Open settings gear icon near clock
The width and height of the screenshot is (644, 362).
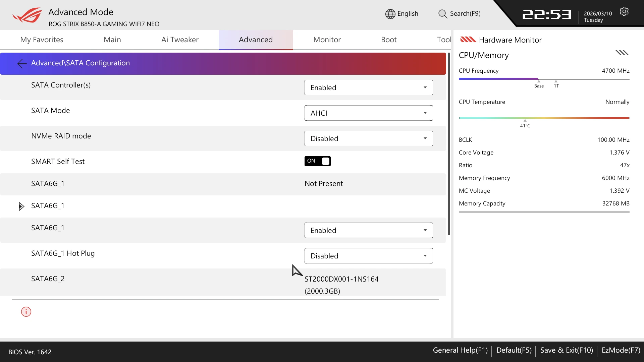624,12
